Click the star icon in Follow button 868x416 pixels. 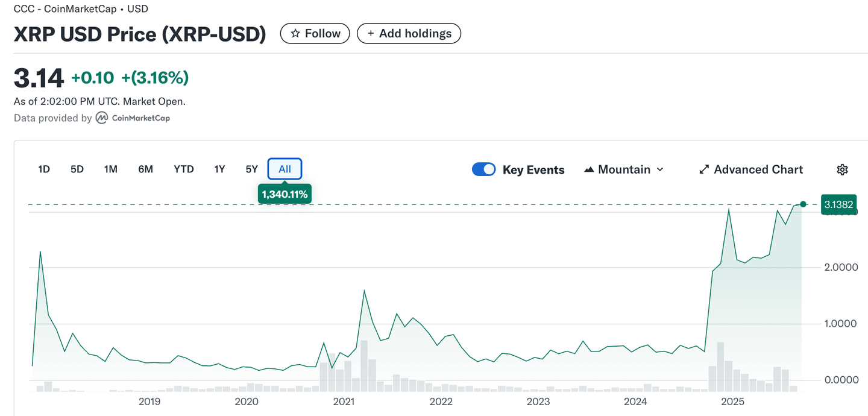point(295,34)
